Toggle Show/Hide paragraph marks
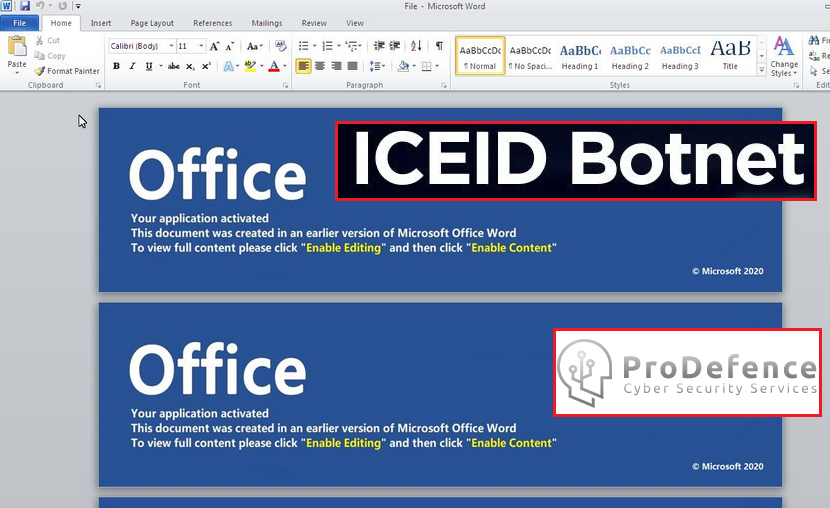Viewport: 830px width, 508px height. 439,46
